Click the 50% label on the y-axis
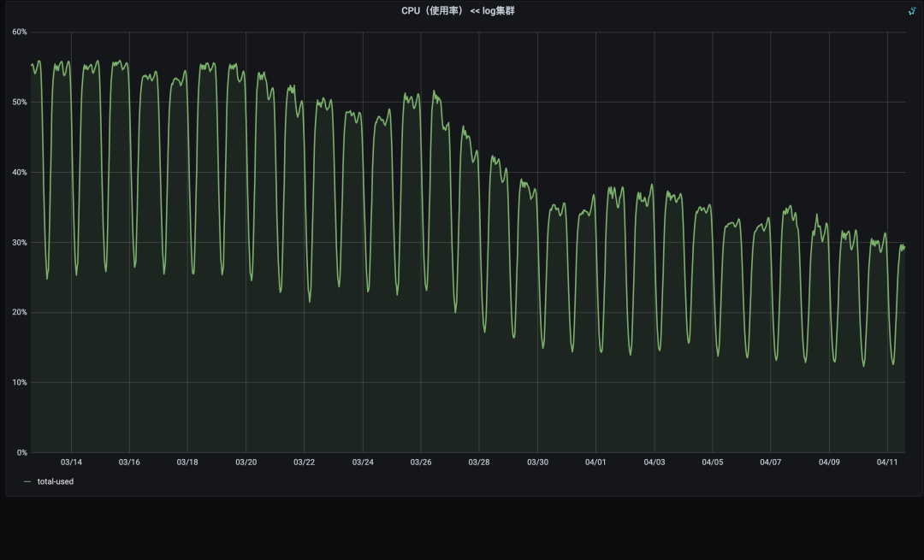924x560 pixels. (x=20, y=102)
